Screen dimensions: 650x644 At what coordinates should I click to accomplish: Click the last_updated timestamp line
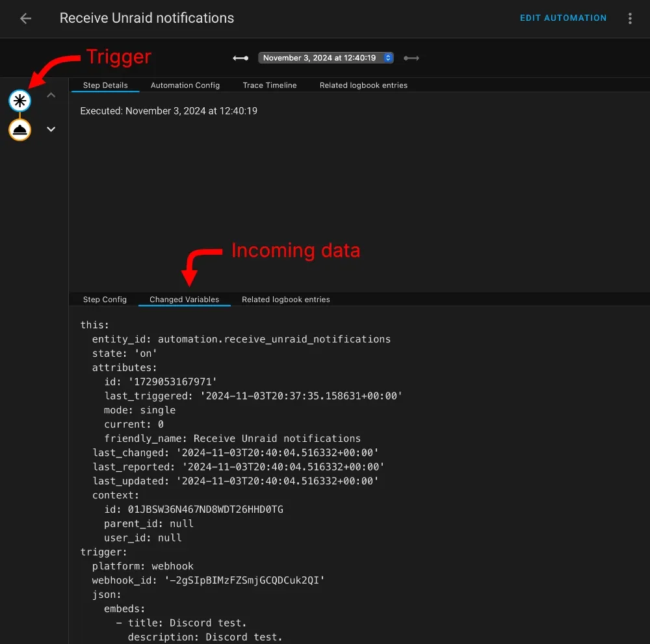click(x=235, y=481)
